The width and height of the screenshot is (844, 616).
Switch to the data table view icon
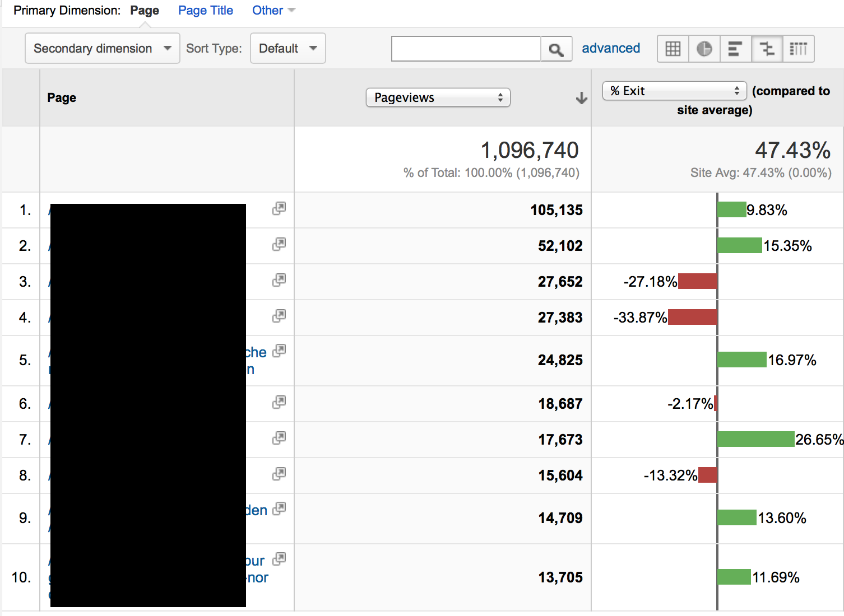(673, 49)
